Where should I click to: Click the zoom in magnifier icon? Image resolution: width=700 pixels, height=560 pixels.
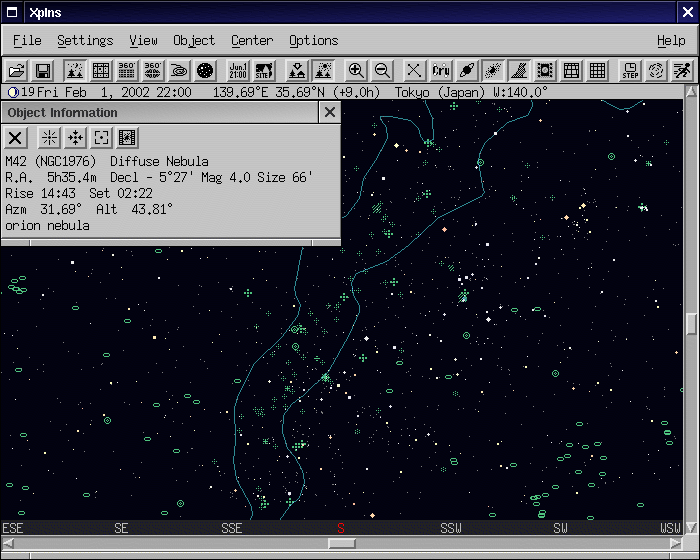click(x=356, y=71)
